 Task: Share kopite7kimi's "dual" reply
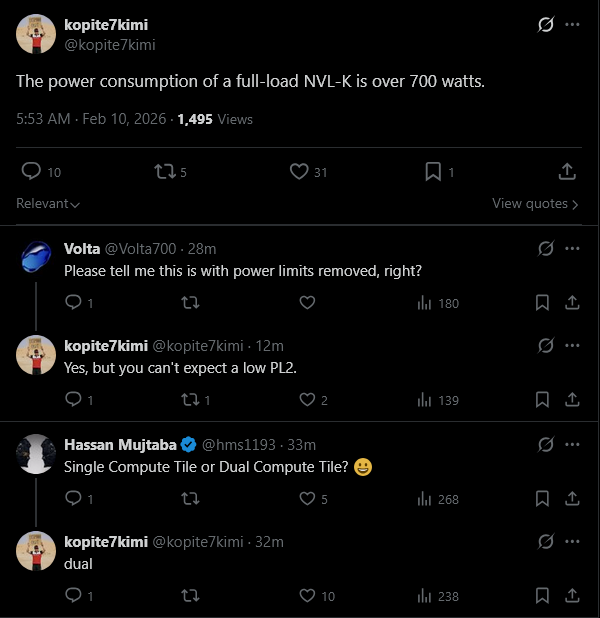click(x=572, y=596)
